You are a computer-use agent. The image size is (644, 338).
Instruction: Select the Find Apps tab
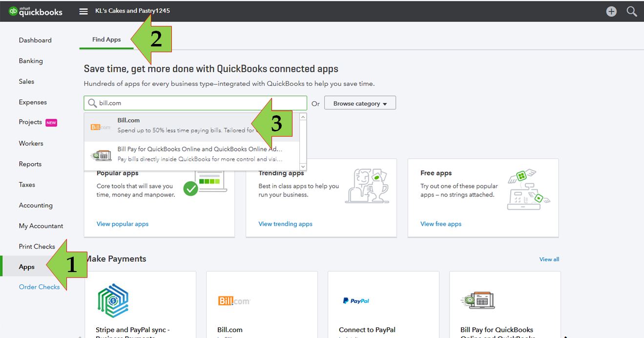106,40
